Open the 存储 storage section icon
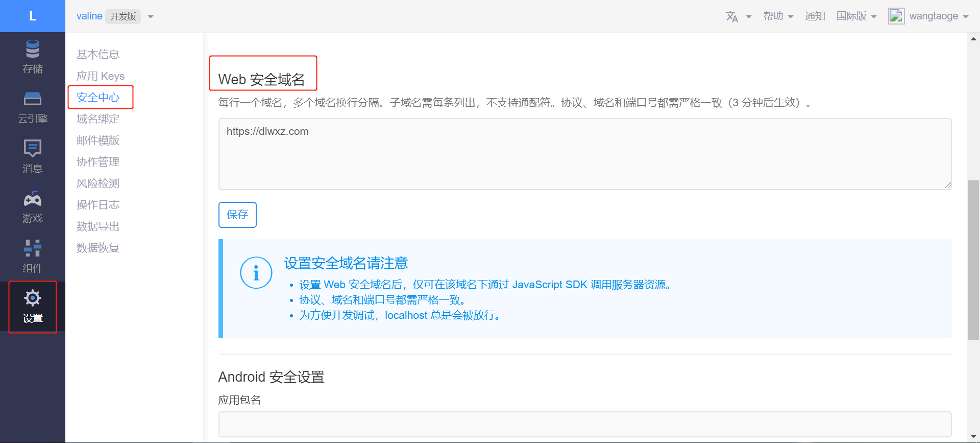 (x=33, y=50)
